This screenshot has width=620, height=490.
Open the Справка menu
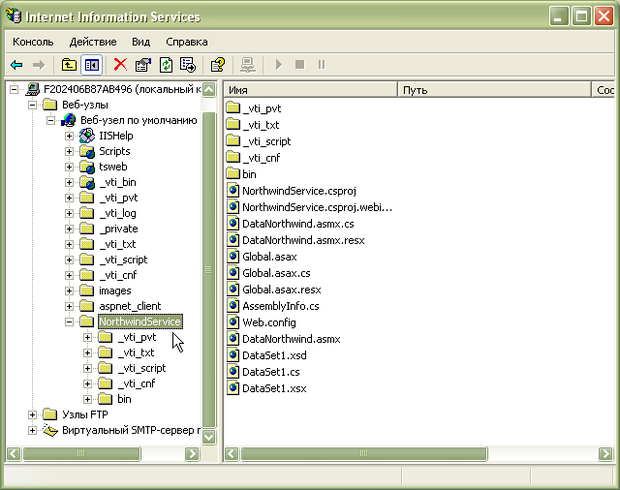point(187,42)
